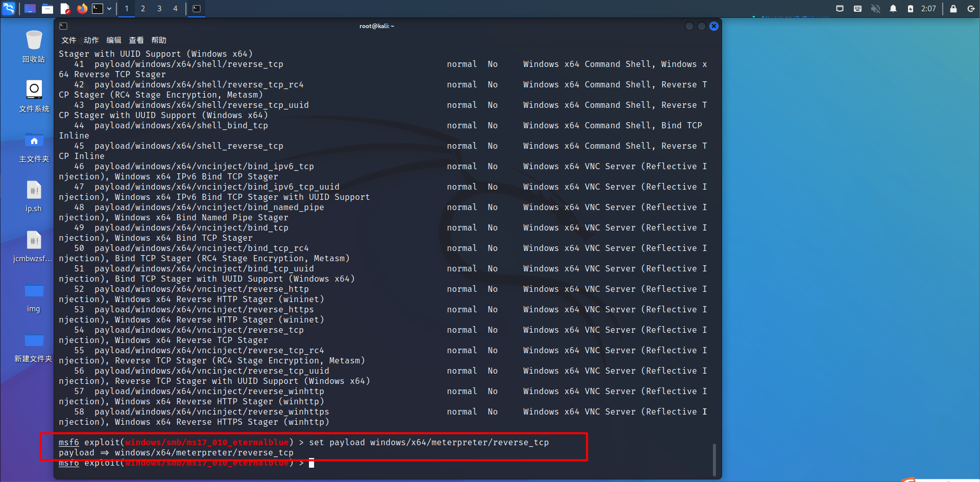Select the 主文件夹 home folder icon
Image resolution: width=980 pixels, height=482 pixels.
pos(34,146)
